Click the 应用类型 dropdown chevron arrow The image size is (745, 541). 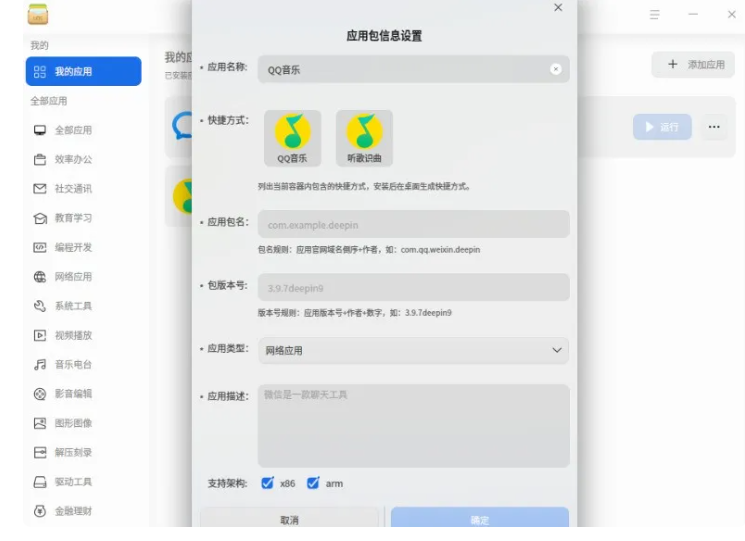click(x=557, y=350)
